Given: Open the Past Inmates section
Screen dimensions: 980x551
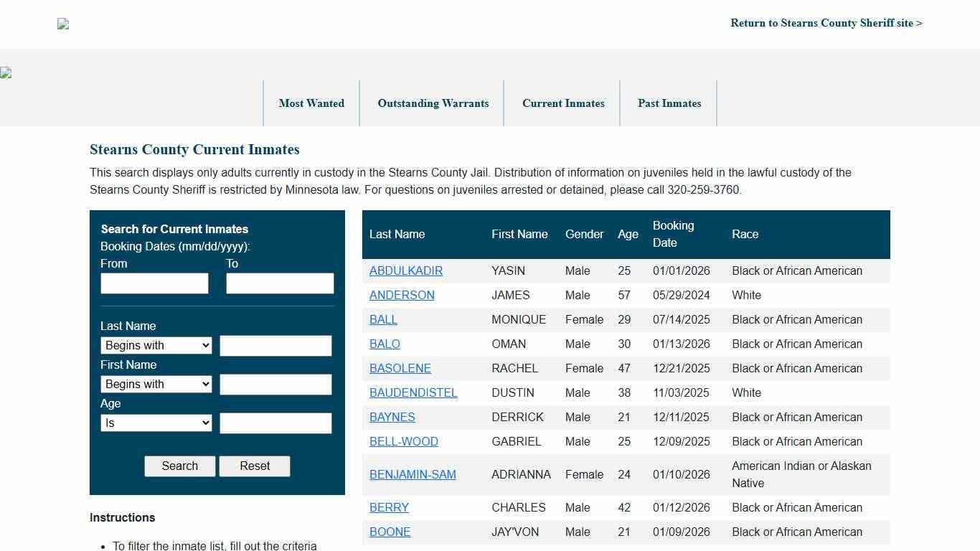Looking at the screenshot, I should pyautogui.click(x=669, y=103).
